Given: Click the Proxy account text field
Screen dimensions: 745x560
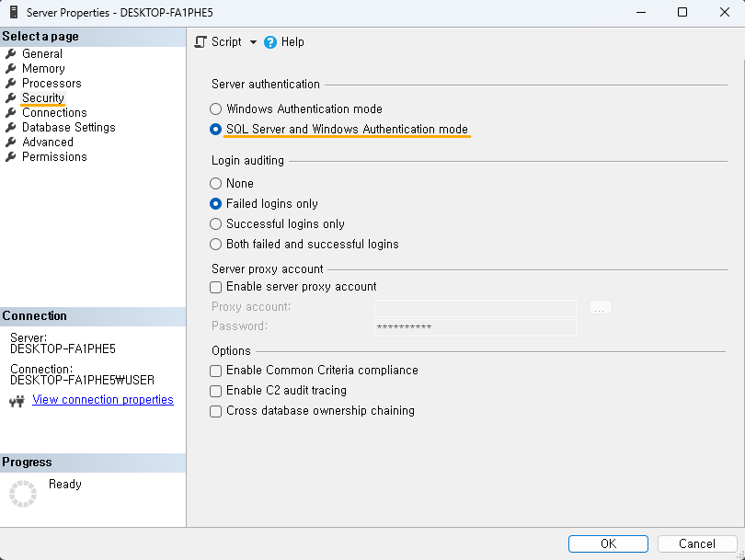Looking at the screenshot, I should click(476, 308).
